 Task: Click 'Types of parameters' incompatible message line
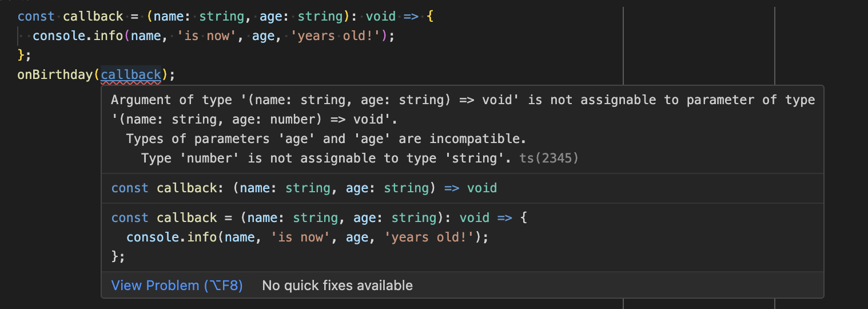pos(325,139)
